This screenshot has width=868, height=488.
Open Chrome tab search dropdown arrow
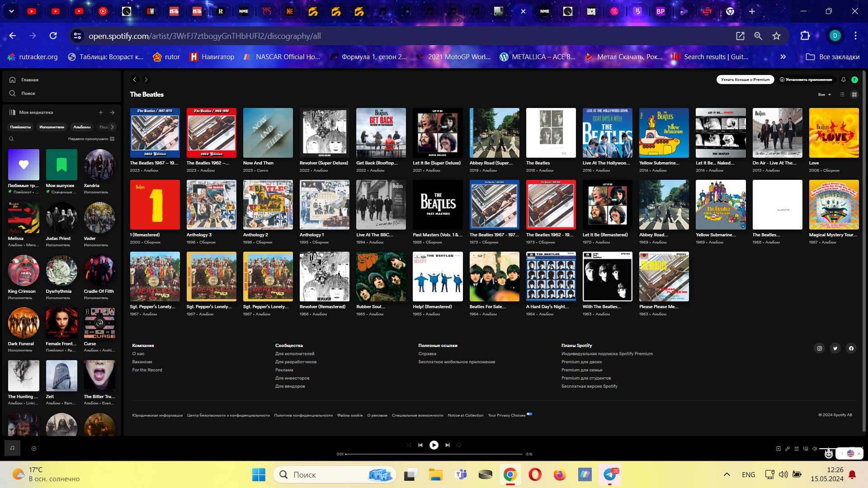pos(11,11)
